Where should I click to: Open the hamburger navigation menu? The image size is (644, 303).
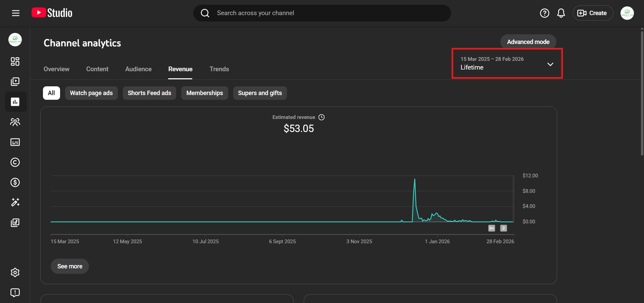point(15,13)
